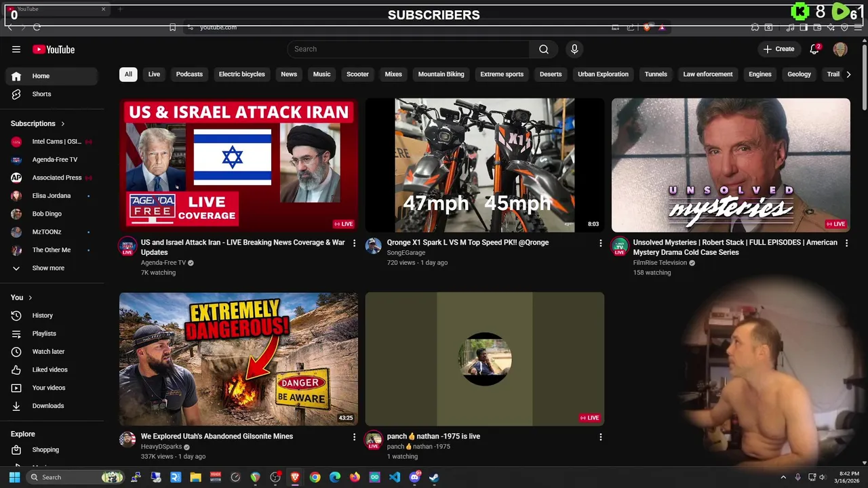Select the Podcasts filter chip
868x488 pixels.
(189, 75)
